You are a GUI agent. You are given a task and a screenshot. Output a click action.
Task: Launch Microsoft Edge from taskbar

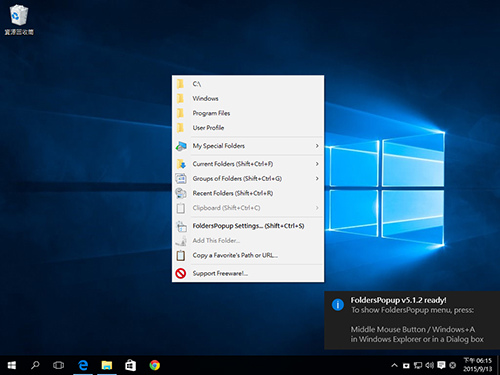[83, 365]
